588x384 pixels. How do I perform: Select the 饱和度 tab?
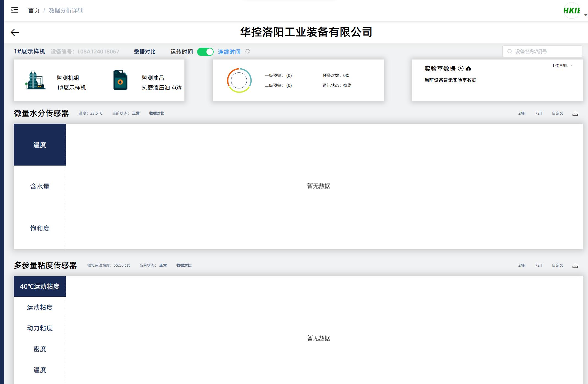(40, 228)
